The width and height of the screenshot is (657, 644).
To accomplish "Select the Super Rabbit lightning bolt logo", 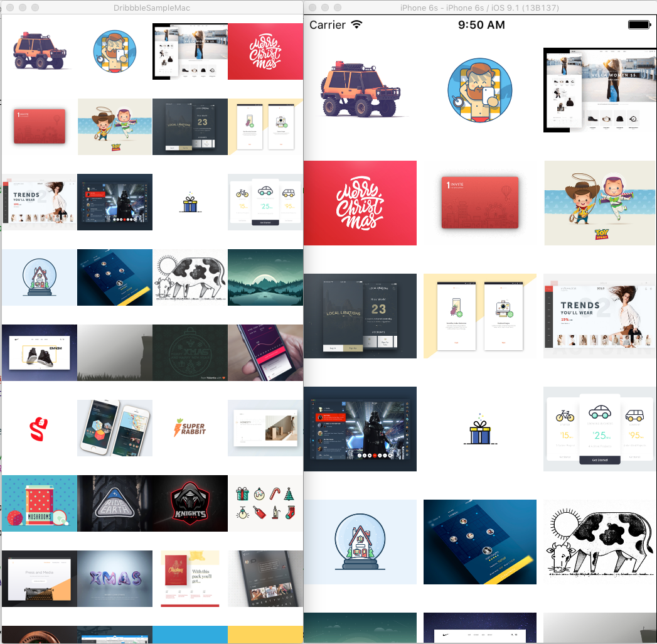I will pyautogui.click(x=190, y=428).
